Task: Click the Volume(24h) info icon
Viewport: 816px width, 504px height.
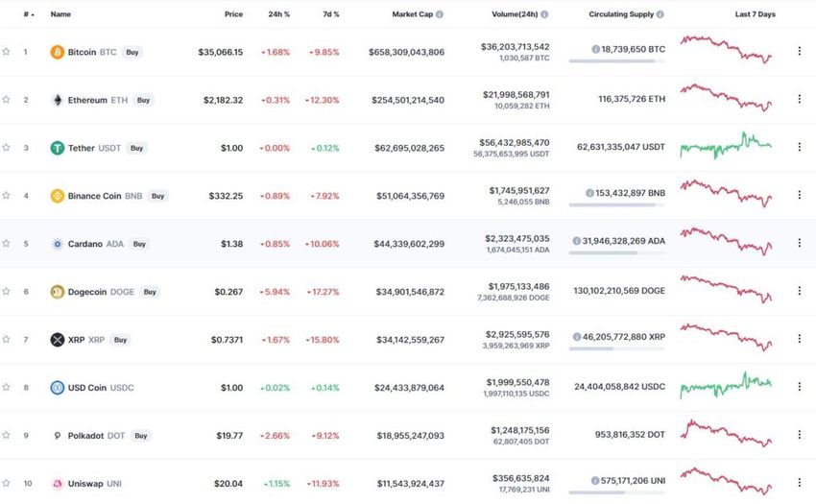Action: pos(545,15)
